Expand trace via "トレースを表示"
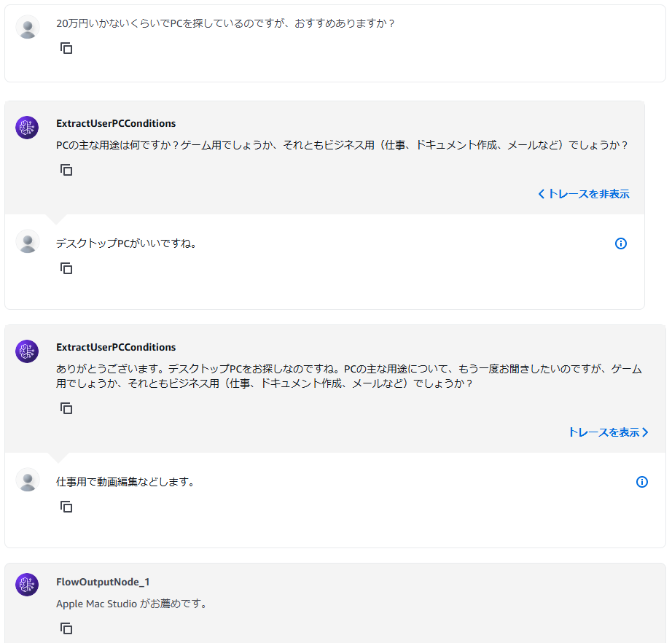672x643 pixels. click(x=608, y=432)
